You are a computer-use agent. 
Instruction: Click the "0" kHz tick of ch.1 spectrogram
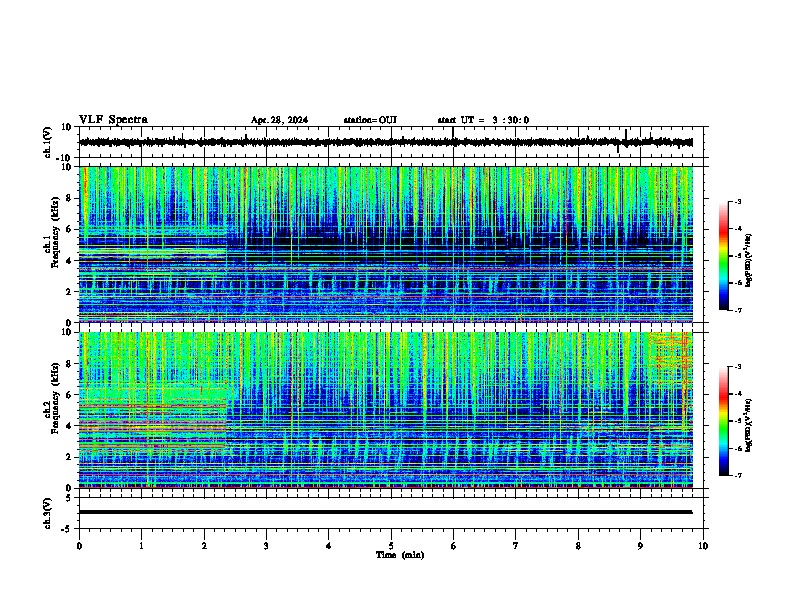tap(69, 323)
